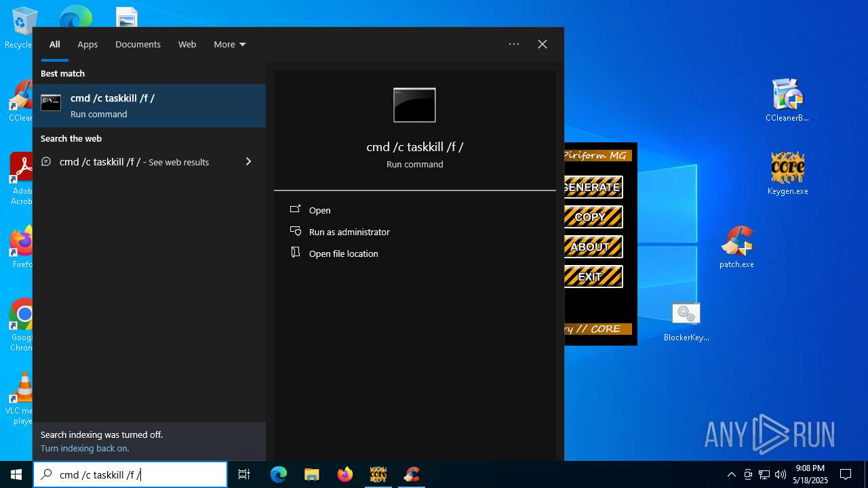Click GENERATE in keygen window
Viewport: 868px width, 488px height.
[x=593, y=187]
